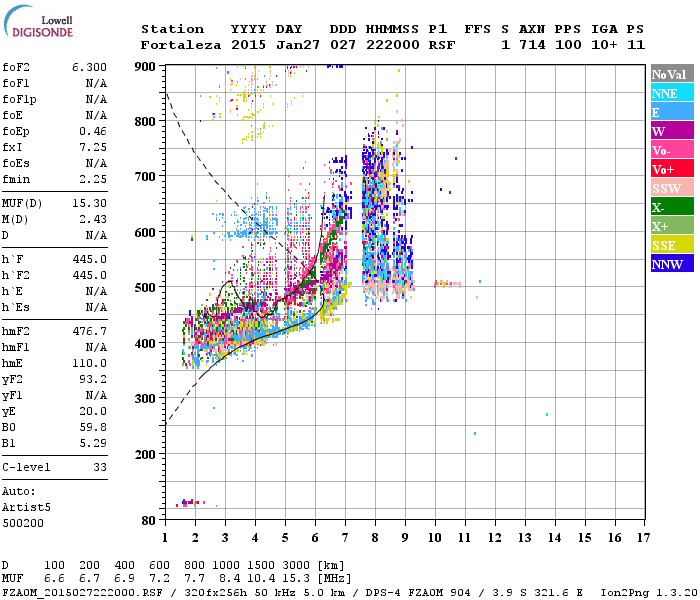
Task: Click the cyan NNE legend swatch
Action: 670,93
